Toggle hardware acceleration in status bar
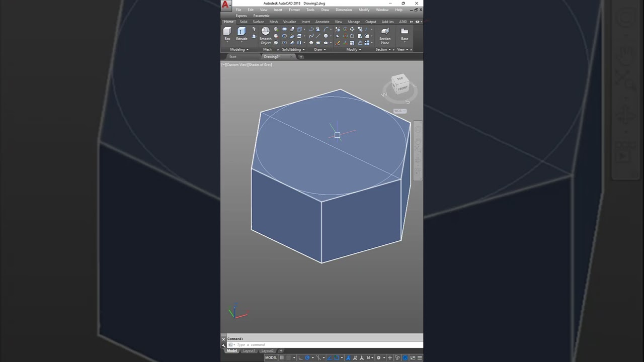 [x=405, y=358]
